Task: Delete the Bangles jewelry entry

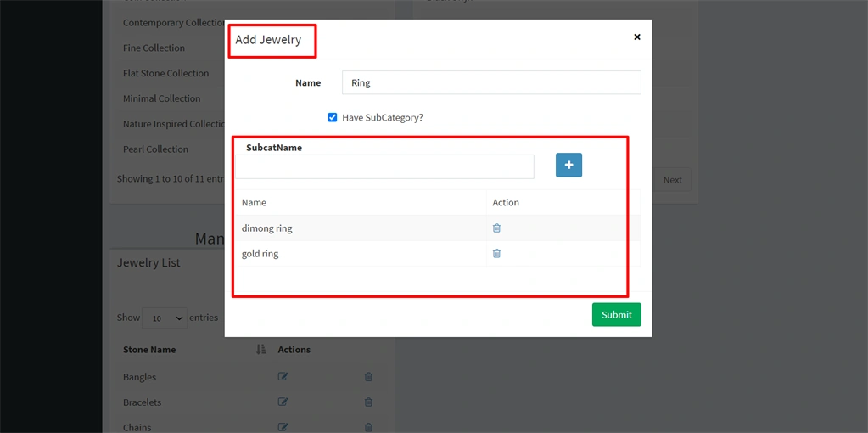Action: click(x=368, y=376)
